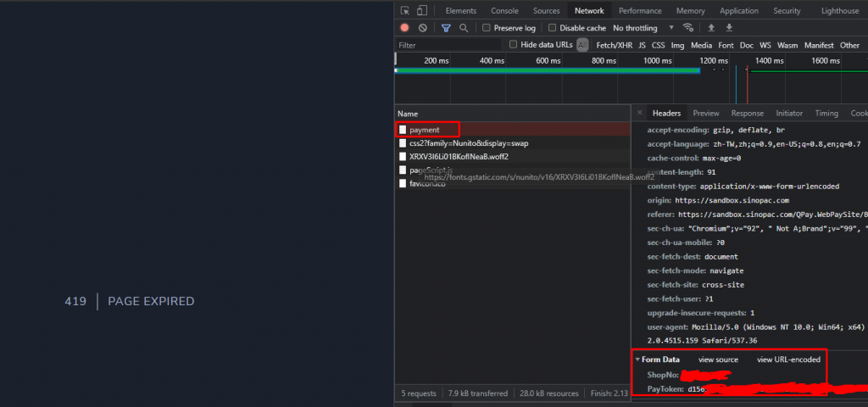This screenshot has height=407, width=868.
Task: Stop recording network log (red dot)
Action: (404, 28)
